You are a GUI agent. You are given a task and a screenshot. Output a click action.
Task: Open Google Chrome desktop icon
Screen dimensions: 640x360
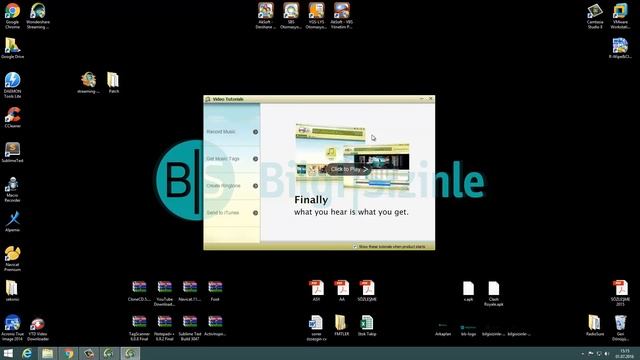[x=12, y=16]
